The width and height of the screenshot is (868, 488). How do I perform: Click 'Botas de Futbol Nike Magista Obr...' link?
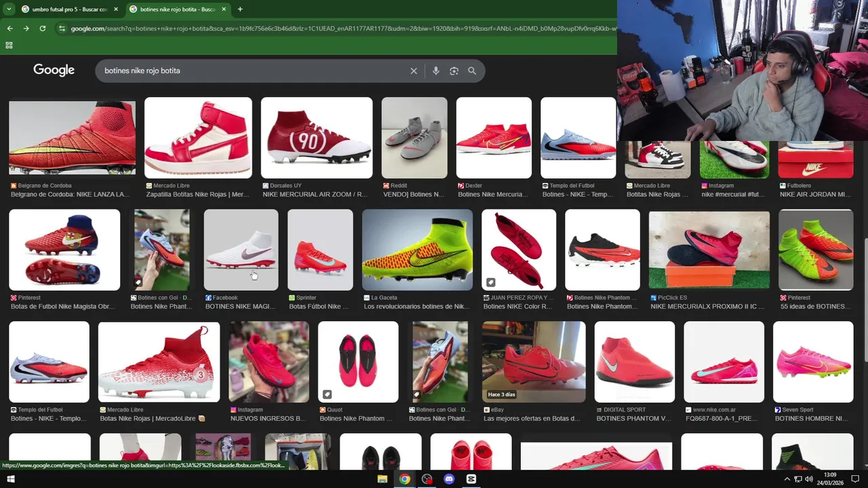pyautogui.click(x=62, y=306)
